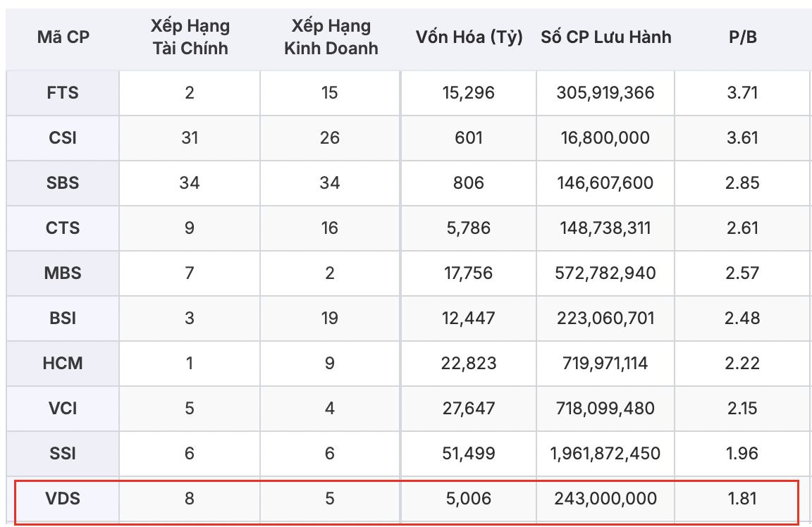Click VDS market cap value 5,006
The width and height of the screenshot is (812, 527).
point(469,499)
